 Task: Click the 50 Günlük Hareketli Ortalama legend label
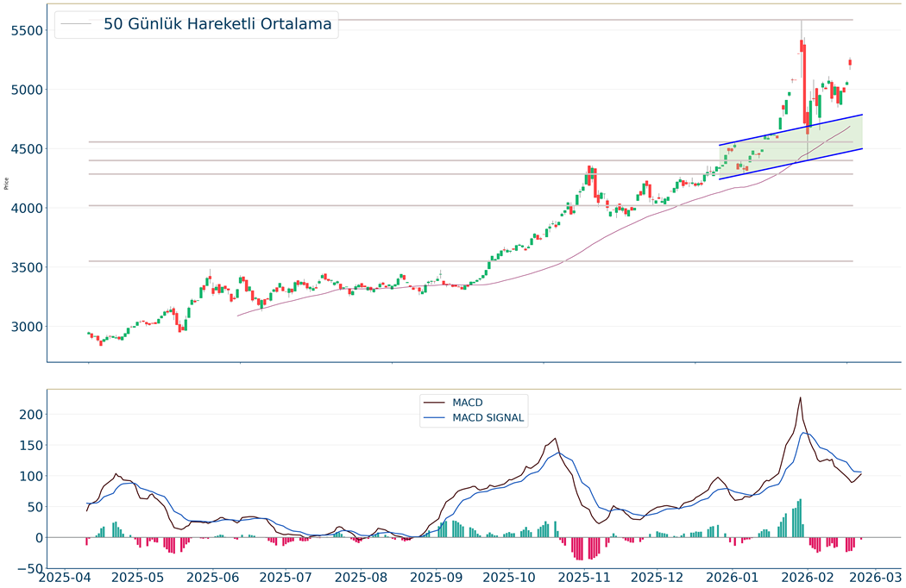[217, 24]
